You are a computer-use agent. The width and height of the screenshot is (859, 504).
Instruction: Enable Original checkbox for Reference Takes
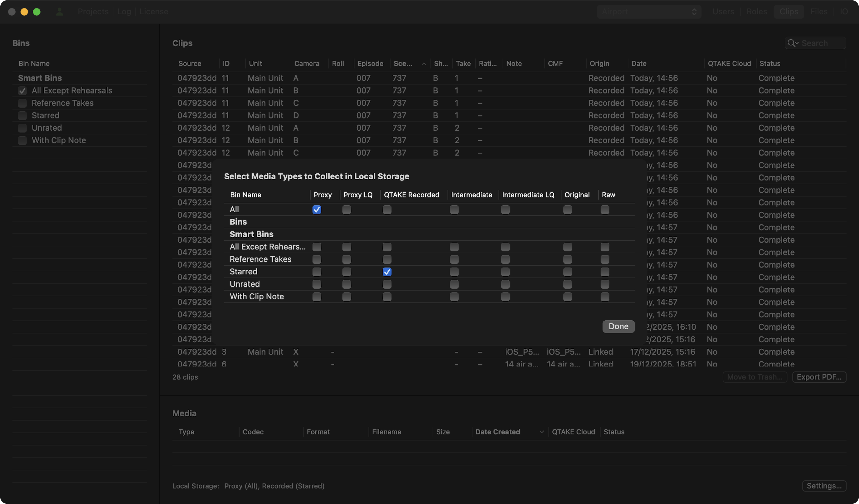coord(568,259)
